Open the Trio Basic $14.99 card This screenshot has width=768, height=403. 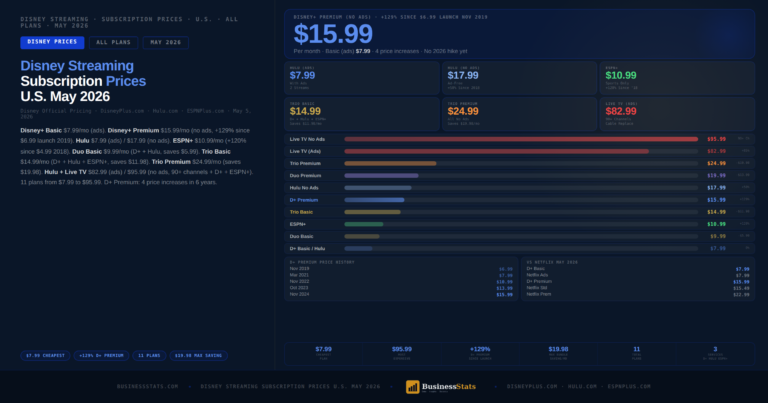click(362, 114)
